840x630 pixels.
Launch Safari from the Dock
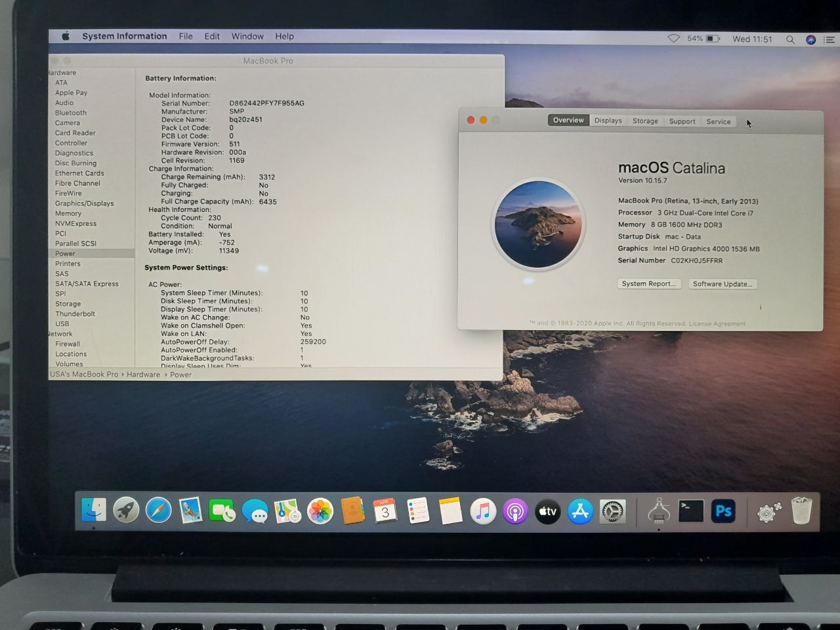pyautogui.click(x=158, y=510)
